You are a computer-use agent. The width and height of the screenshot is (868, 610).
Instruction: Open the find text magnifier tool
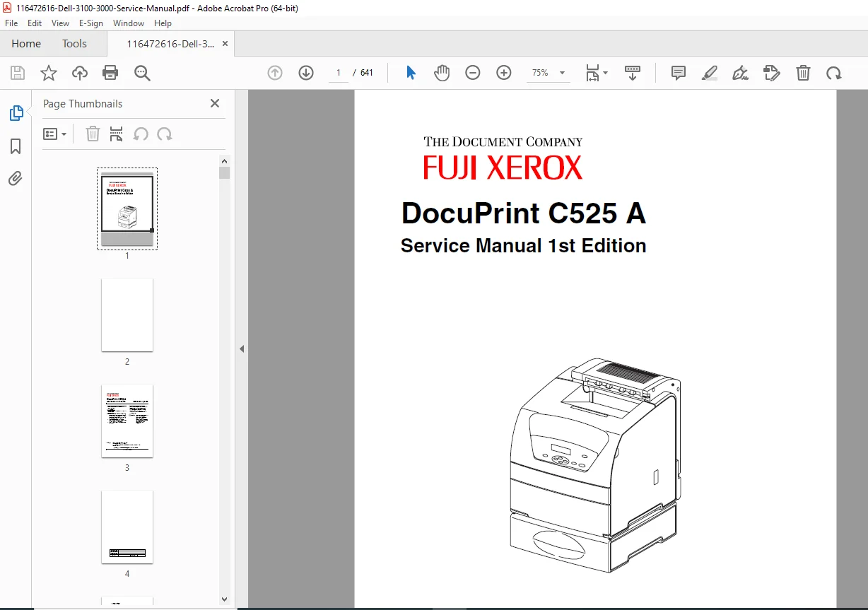click(142, 73)
